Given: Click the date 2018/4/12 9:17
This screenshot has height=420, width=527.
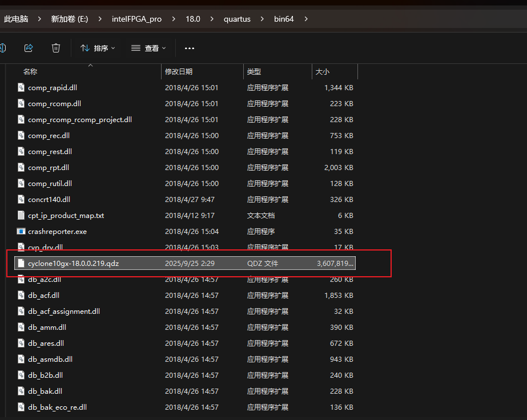Looking at the screenshot, I should click(190, 215).
